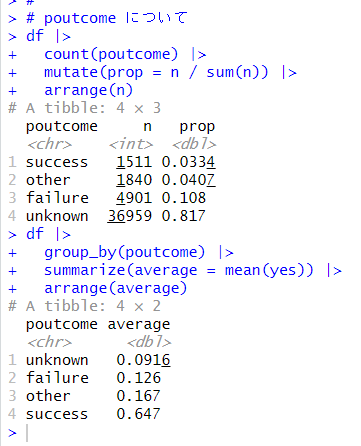This screenshot has width=361, height=446.
Task: Click the value 0.108
Action: 184,198
